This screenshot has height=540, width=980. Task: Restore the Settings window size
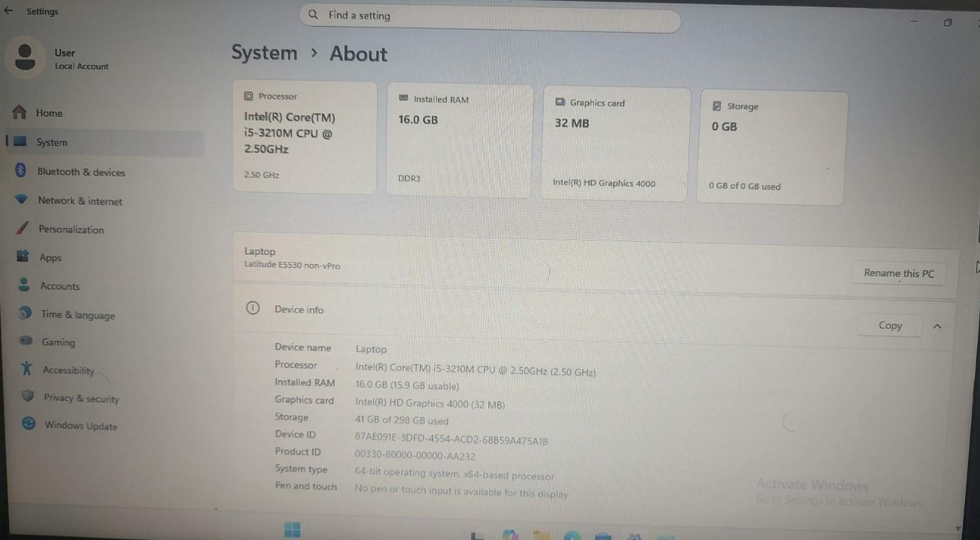pos(948,23)
